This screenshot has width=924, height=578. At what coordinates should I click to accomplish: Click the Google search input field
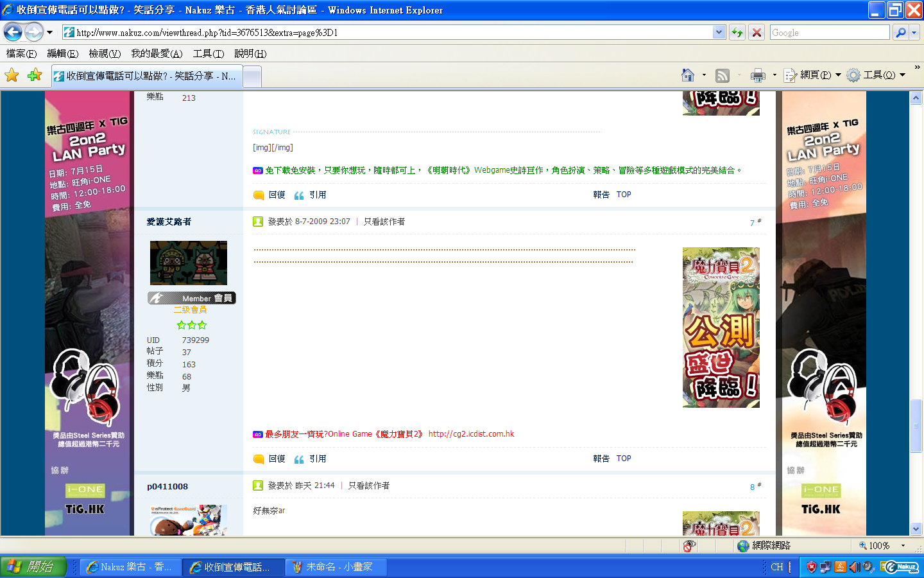point(829,32)
